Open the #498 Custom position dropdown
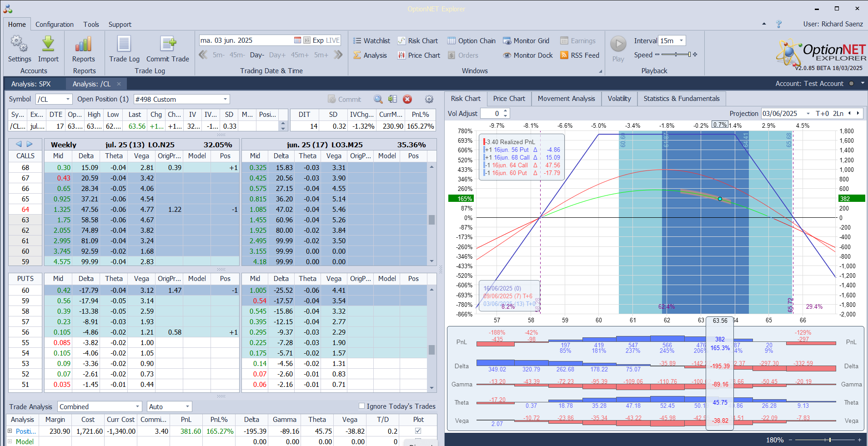This screenshot has height=446, width=868. tap(225, 99)
